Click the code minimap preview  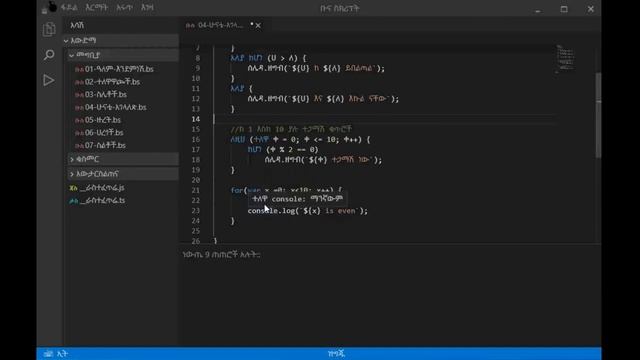566,59
